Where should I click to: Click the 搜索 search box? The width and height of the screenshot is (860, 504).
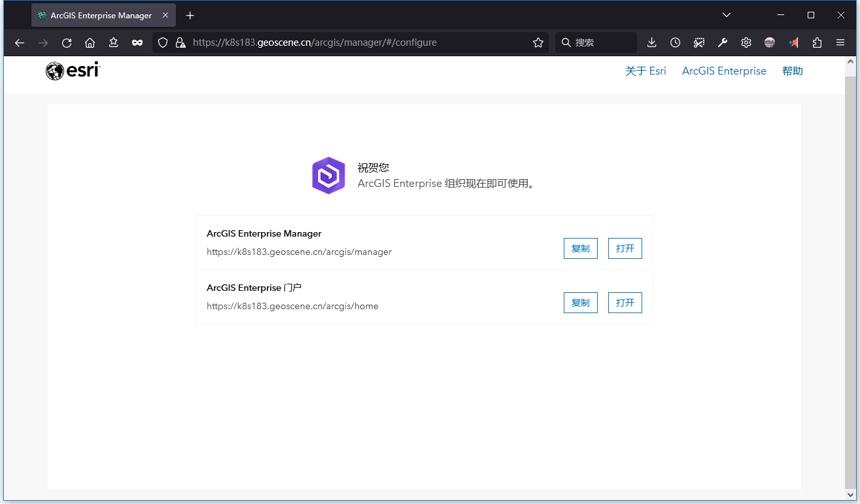coord(596,42)
